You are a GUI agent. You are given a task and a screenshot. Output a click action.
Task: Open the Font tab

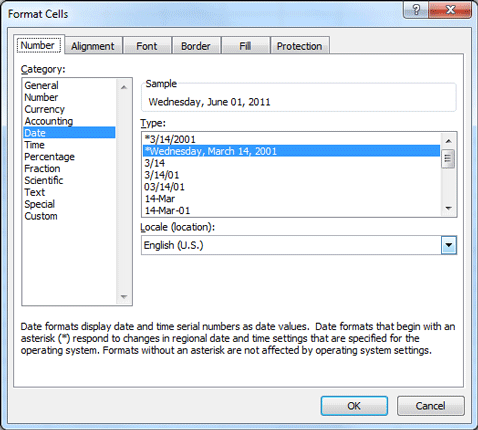(x=147, y=46)
